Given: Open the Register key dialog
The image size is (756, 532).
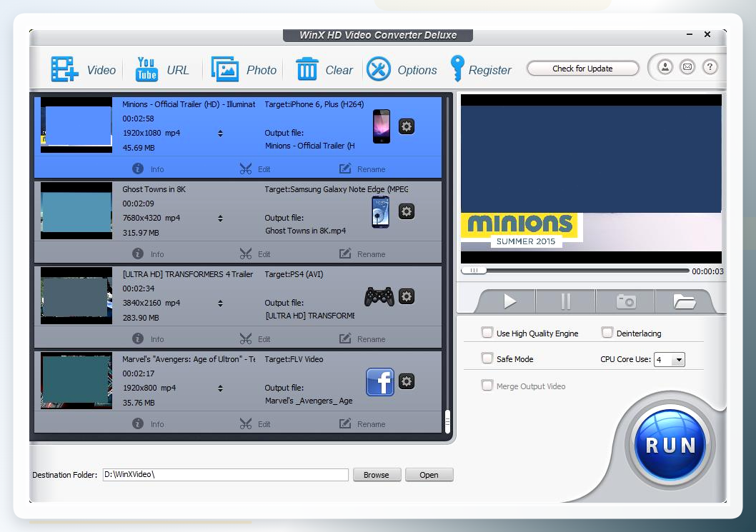Looking at the screenshot, I should pyautogui.click(x=480, y=69).
